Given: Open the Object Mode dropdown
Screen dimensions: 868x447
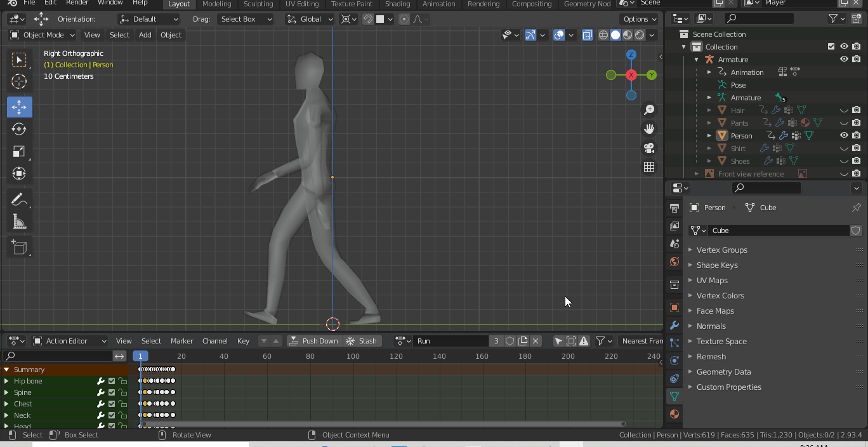Looking at the screenshot, I should coord(41,35).
